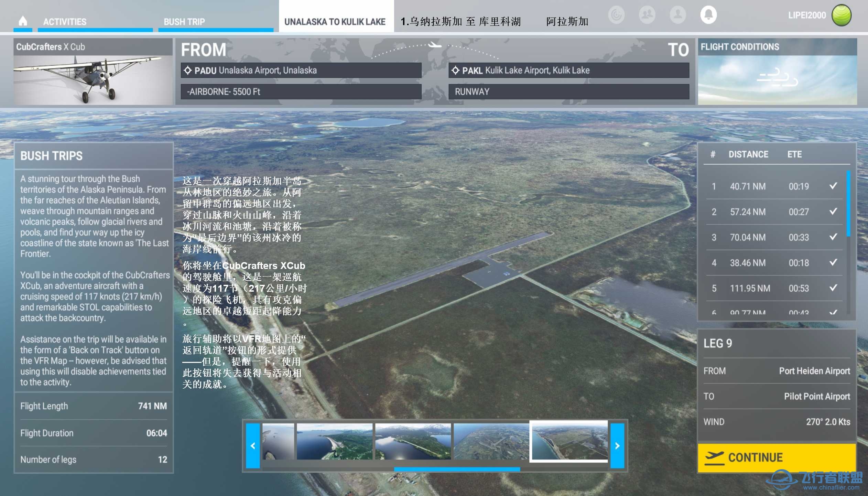
Task: Click the PADU Unalaska Airport departure field
Action: coord(301,71)
